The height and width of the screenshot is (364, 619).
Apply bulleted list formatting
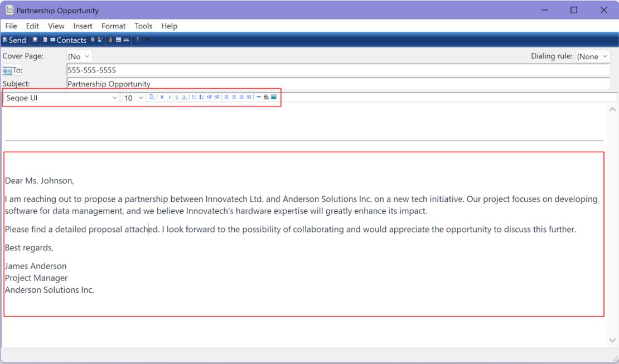point(202,97)
